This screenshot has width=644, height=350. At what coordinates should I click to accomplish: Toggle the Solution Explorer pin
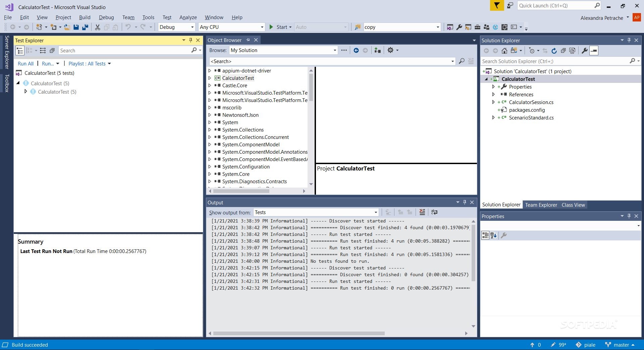(x=629, y=40)
